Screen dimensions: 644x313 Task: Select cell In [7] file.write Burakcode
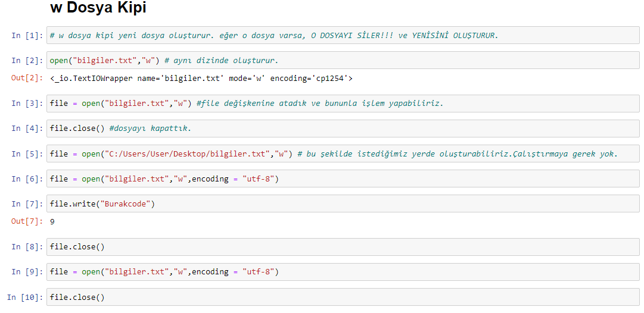343,204
